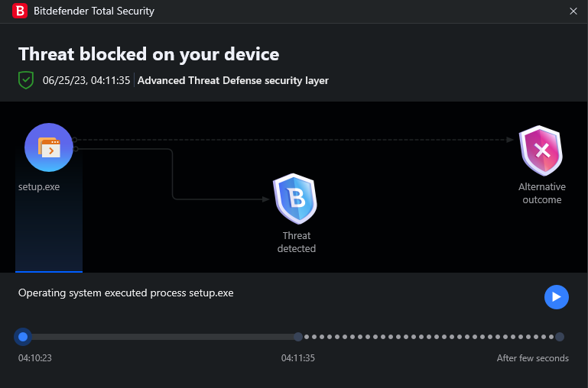The image size is (588, 388).
Task: Close the Bitdefender threat window
Action: (x=573, y=11)
